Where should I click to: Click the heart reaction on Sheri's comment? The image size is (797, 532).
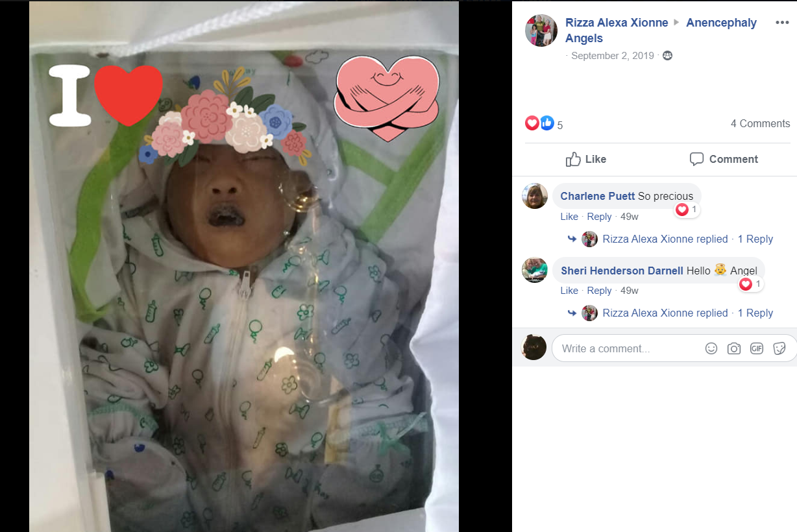[746, 284]
